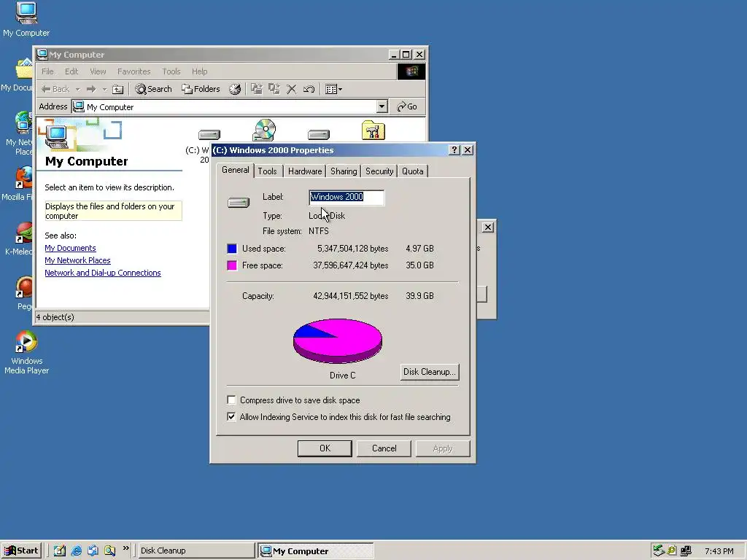Select the CD-ROM drive icon in My Computer

click(264, 130)
